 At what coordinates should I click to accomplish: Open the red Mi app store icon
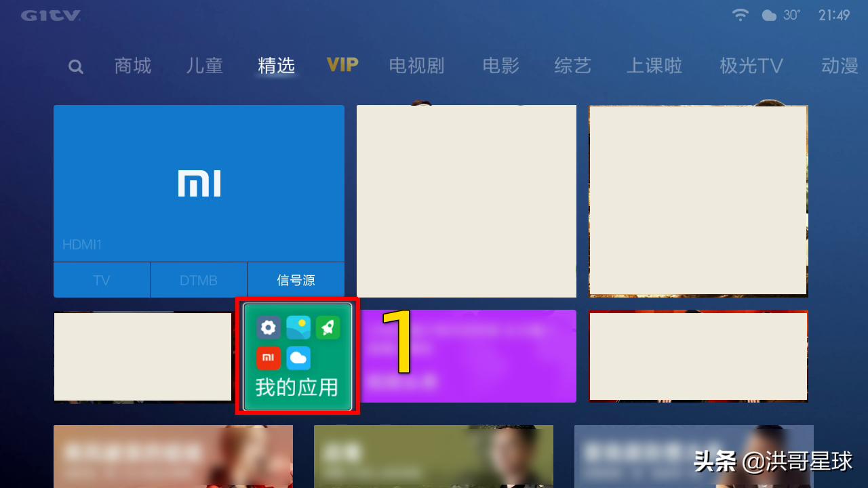click(269, 358)
